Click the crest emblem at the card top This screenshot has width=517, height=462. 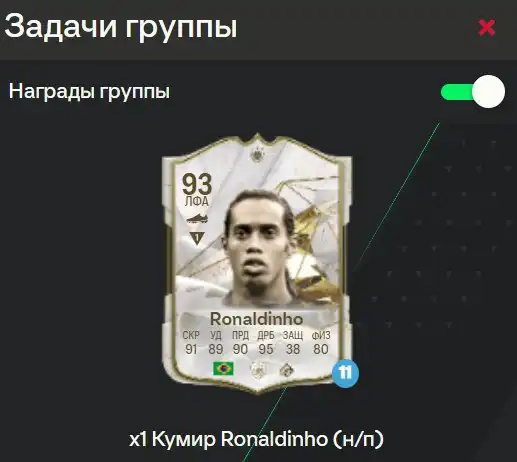tap(257, 154)
